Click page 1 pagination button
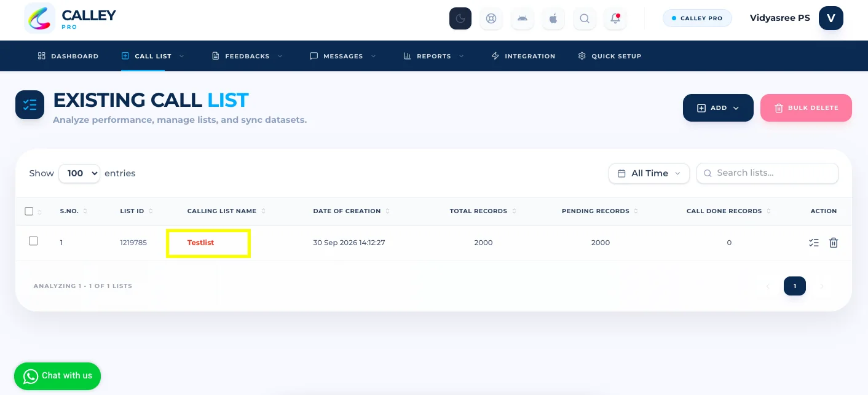This screenshot has width=868, height=395. click(795, 286)
